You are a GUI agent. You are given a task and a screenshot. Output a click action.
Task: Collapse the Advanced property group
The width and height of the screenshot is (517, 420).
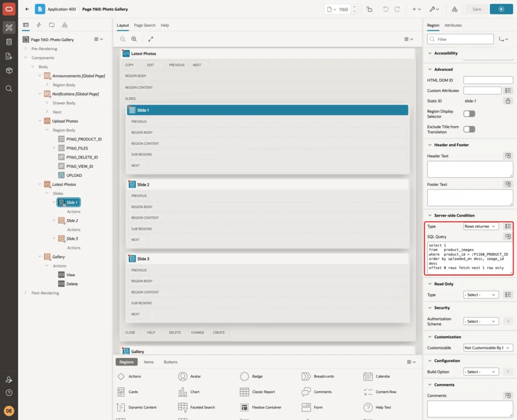click(430, 70)
